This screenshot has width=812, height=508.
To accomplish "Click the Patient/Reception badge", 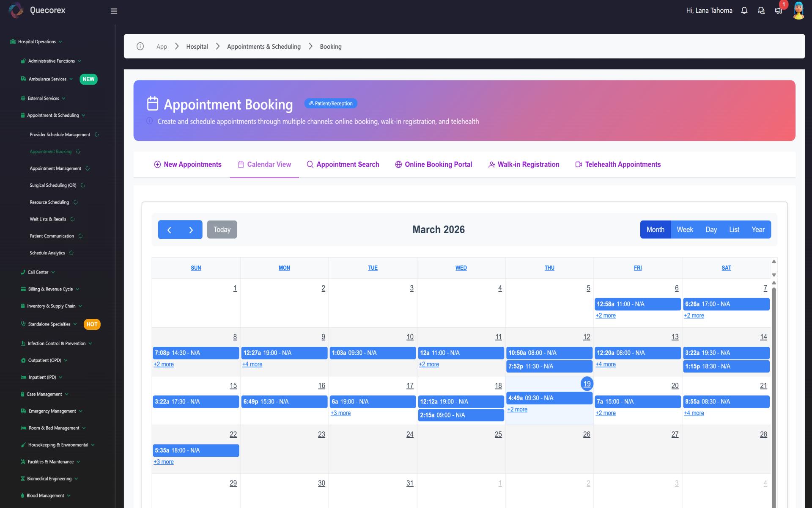I will point(331,103).
